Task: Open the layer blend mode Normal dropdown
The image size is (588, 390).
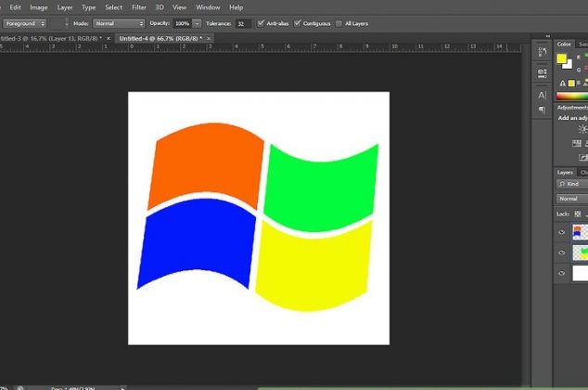Action: pyautogui.click(x=570, y=199)
